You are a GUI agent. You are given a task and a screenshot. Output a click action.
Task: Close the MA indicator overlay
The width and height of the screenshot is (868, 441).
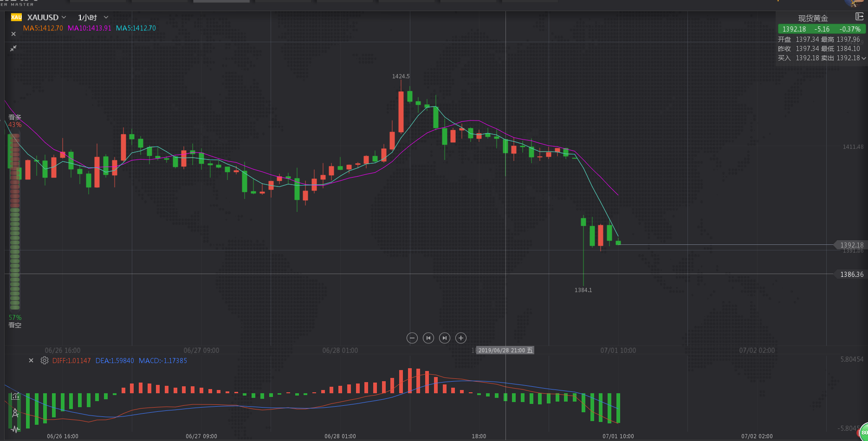13,34
